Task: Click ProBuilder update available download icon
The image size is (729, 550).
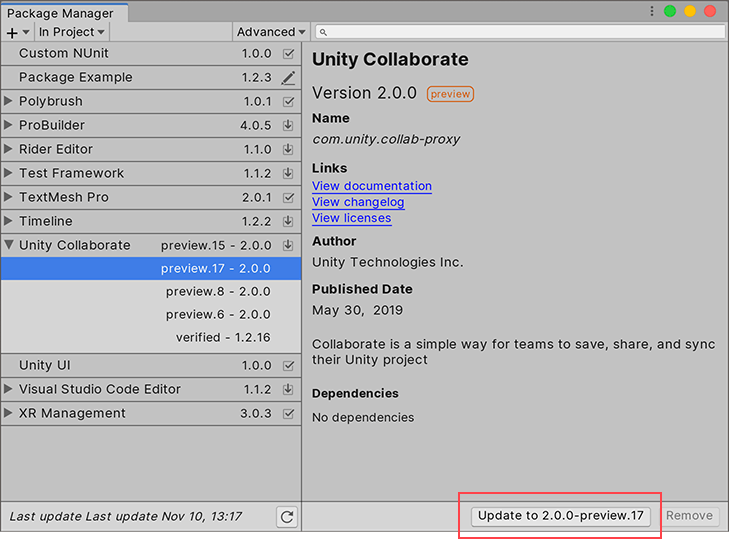Action: click(288, 126)
